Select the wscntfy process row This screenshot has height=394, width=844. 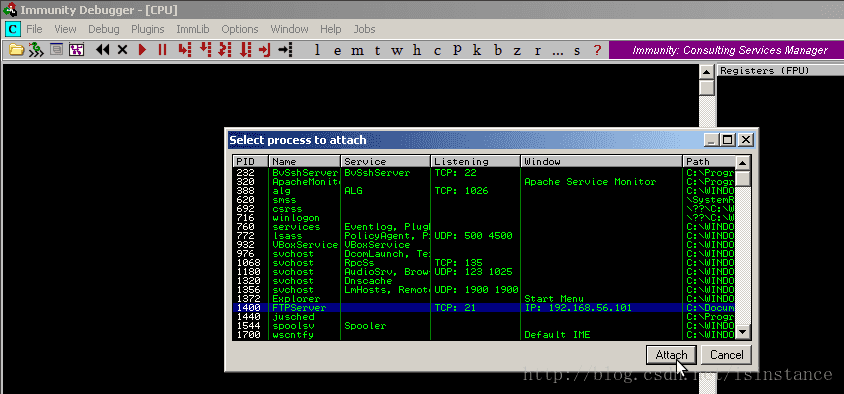coord(484,335)
